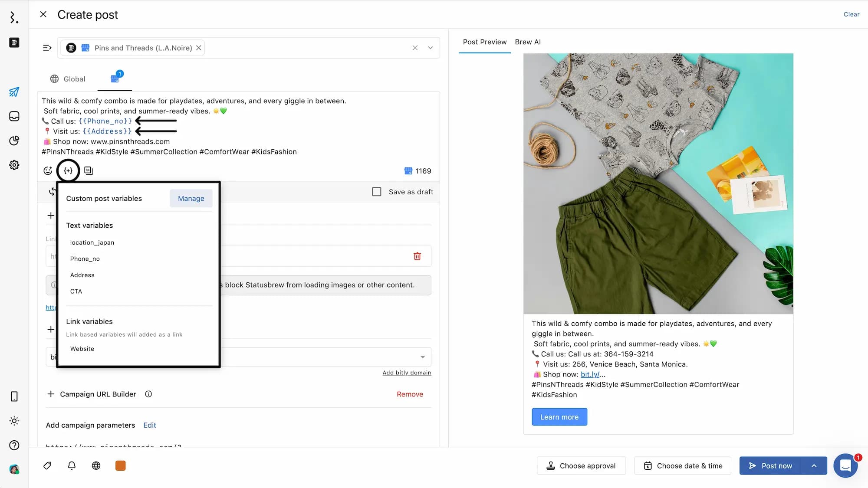Open the Publish paper-plane sidebar icon
Viewport: 868px width, 488px height.
14,92
